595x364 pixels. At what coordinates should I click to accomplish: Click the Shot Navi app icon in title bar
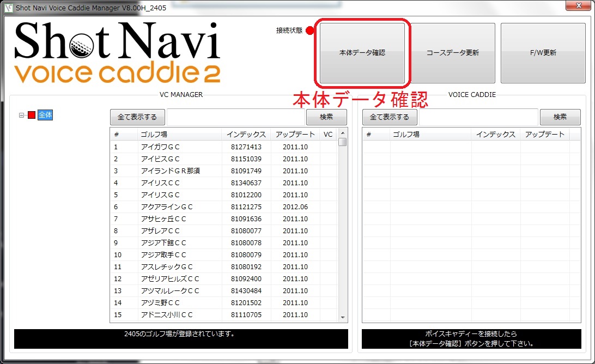[x=9, y=7]
